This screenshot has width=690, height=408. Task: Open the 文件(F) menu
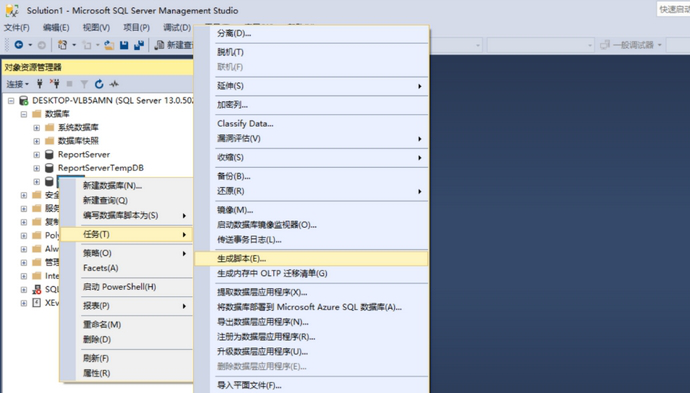pyautogui.click(x=17, y=28)
